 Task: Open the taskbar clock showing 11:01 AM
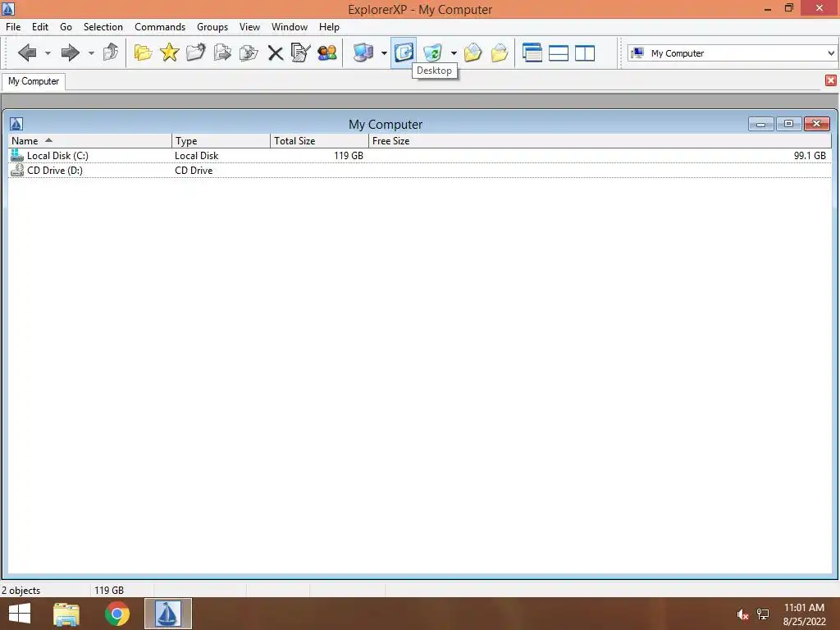click(804, 614)
